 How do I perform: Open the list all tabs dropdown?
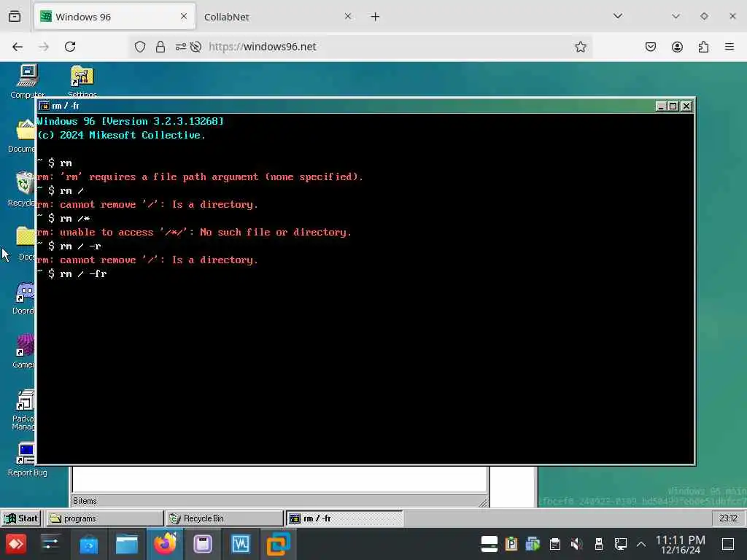[618, 16]
